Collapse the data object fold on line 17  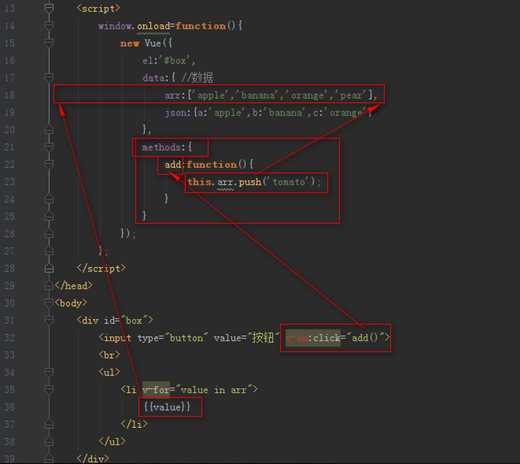coord(49,77)
